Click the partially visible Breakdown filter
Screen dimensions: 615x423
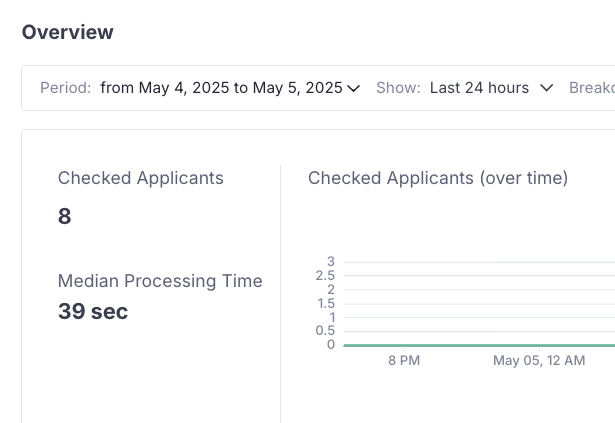pyautogui.click(x=591, y=88)
